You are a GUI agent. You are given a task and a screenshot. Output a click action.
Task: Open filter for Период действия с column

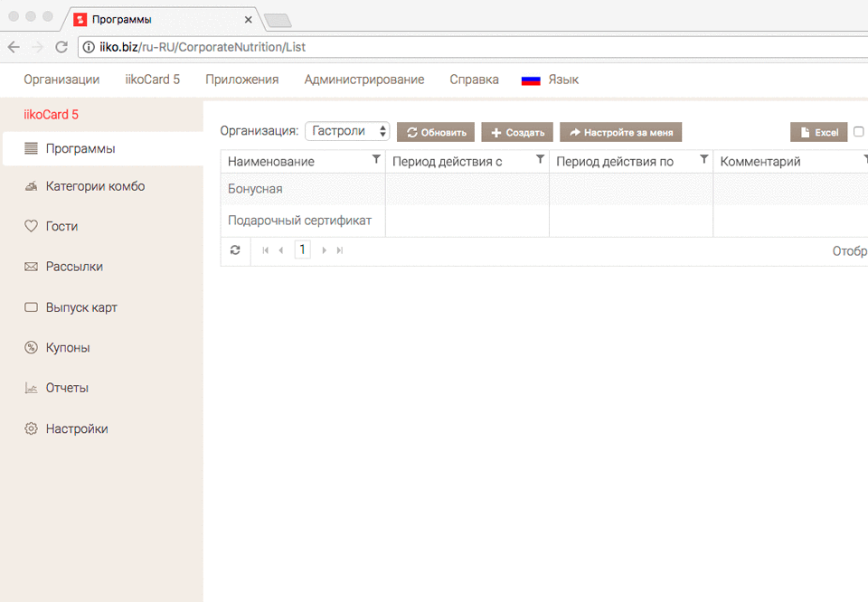[x=540, y=160]
